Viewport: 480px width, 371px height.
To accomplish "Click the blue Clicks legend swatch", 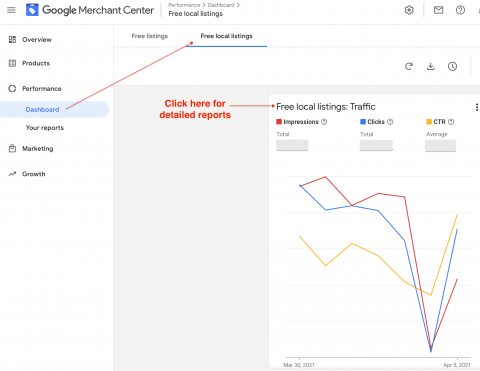I will (363, 122).
